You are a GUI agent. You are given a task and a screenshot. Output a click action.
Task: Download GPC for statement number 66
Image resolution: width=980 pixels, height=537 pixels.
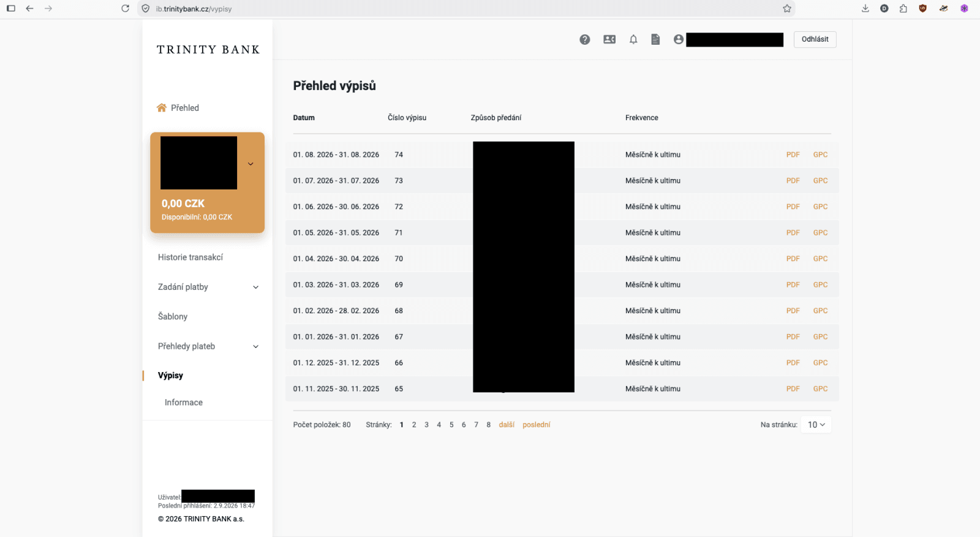[x=821, y=364]
